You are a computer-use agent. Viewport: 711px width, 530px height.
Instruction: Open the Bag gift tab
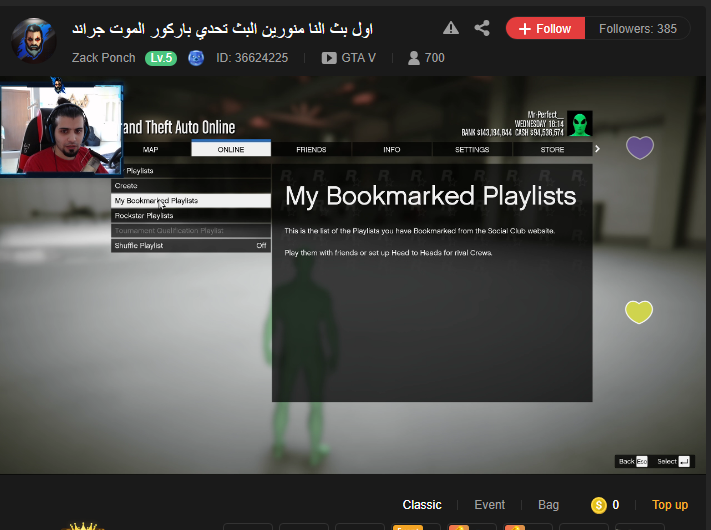548,505
